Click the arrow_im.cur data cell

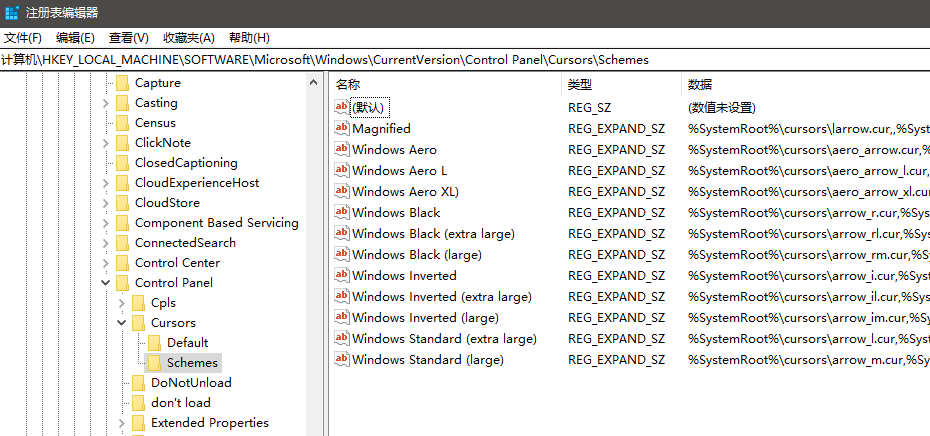point(808,317)
